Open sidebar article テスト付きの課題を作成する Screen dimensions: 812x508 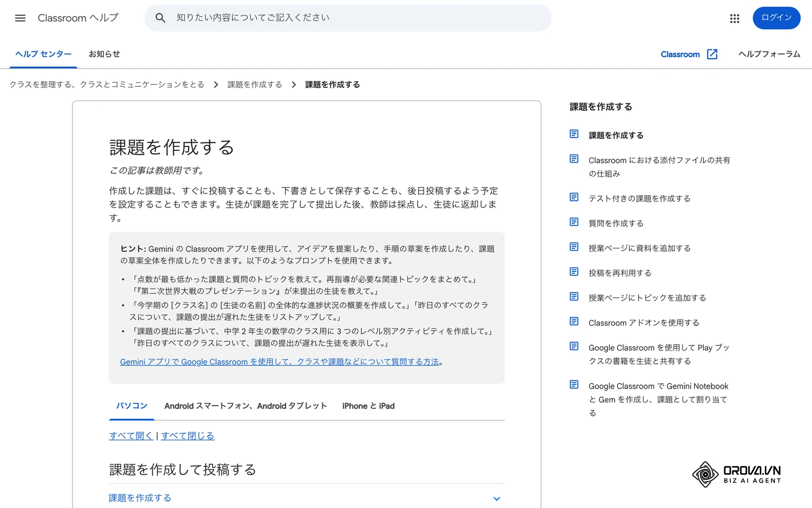[x=639, y=198]
